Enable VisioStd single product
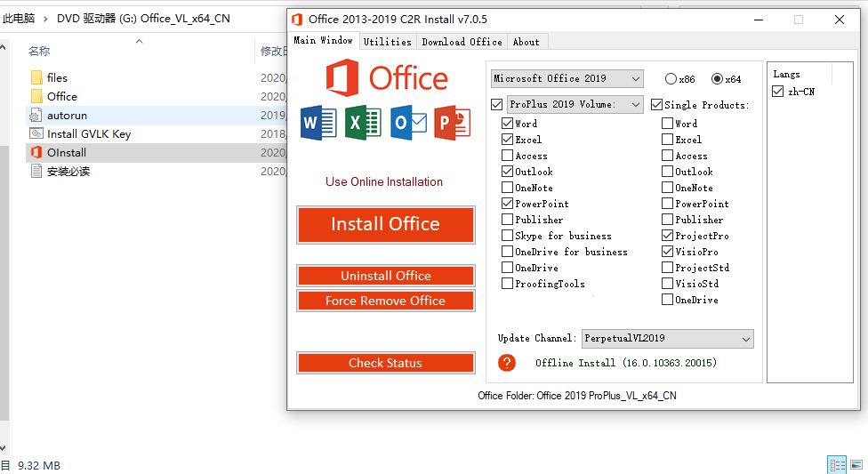Viewport: 868px width, 474px height. (668, 284)
